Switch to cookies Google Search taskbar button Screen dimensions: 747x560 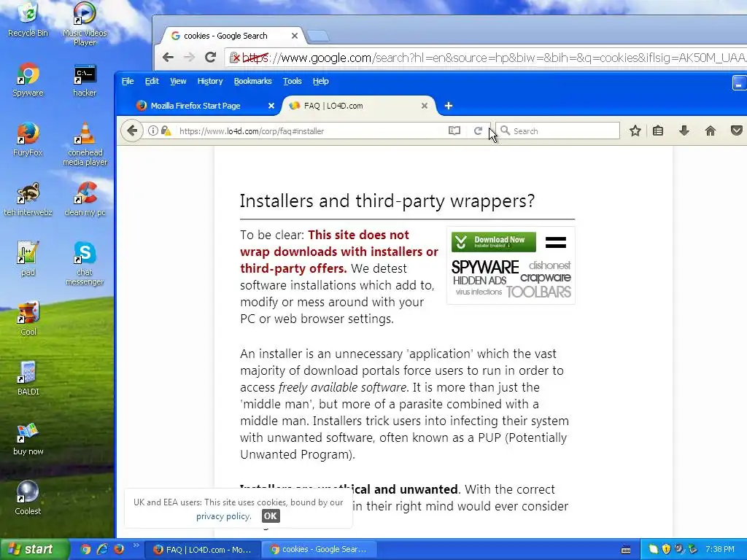320,550
